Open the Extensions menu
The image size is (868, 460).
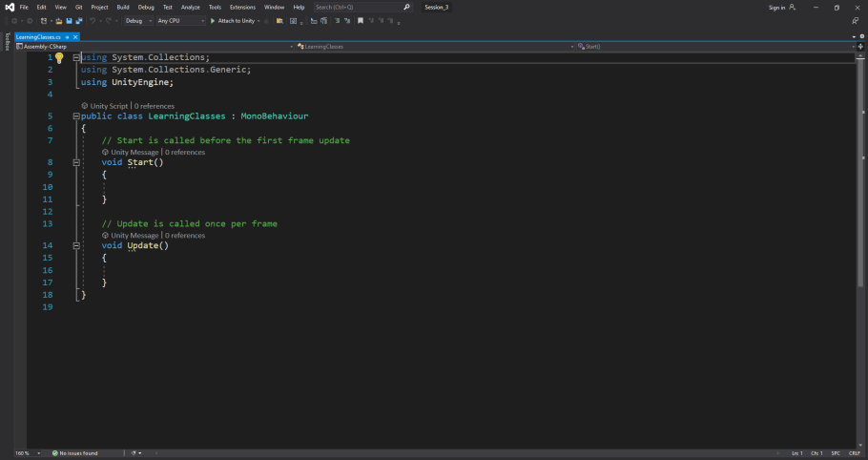pos(242,8)
